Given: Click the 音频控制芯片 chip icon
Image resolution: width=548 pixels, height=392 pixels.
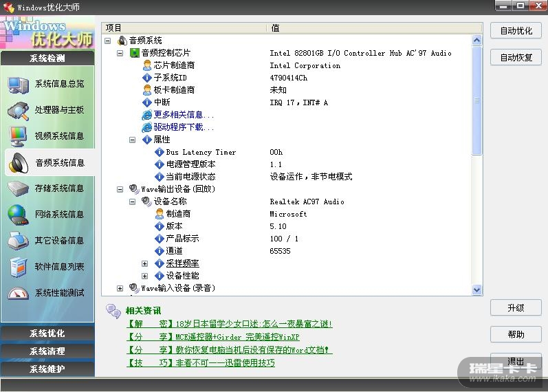Looking at the screenshot, I should [x=135, y=53].
